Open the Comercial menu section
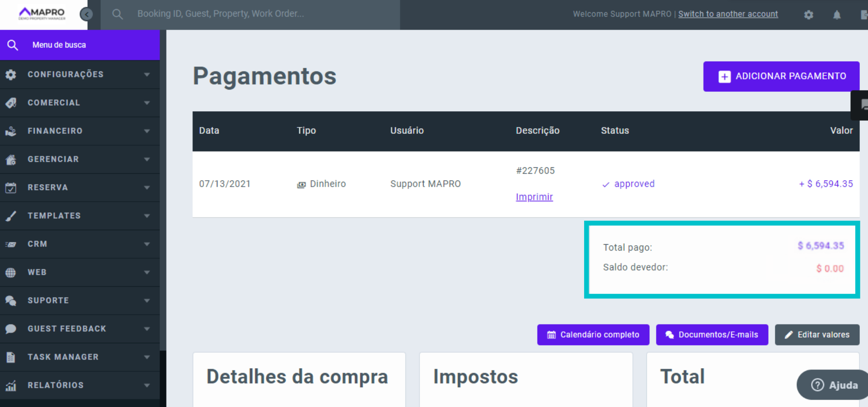 [54, 103]
